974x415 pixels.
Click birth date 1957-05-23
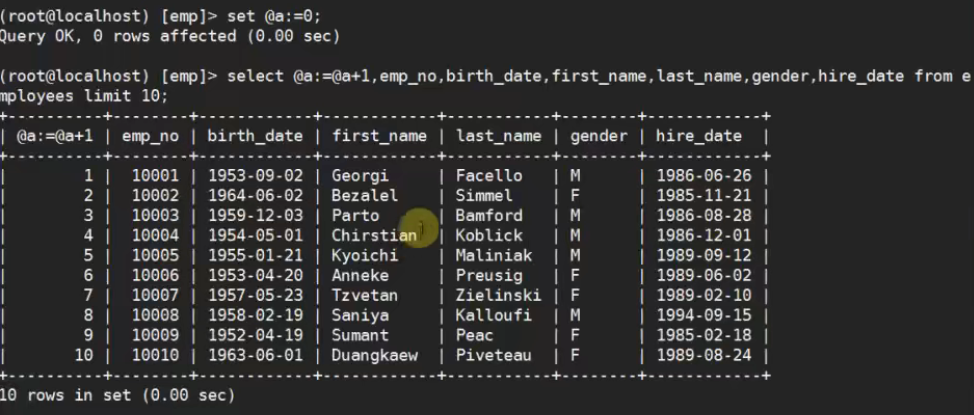point(255,295)
